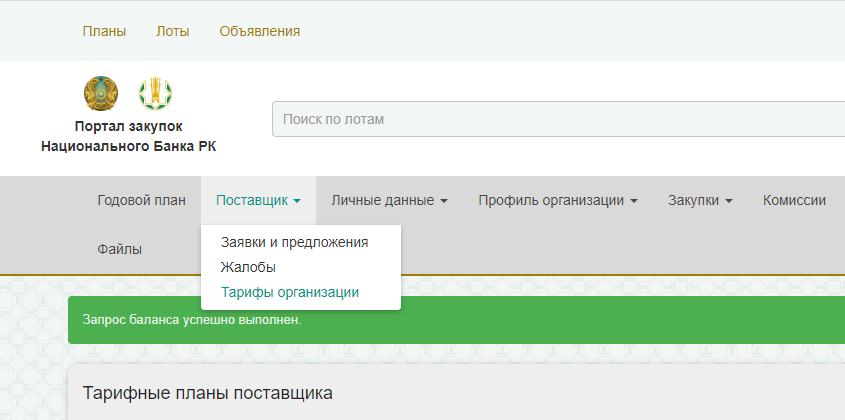Open the Планы link in top bar
The height and width of the screenshot is (420, 845).
pos(104,31)
